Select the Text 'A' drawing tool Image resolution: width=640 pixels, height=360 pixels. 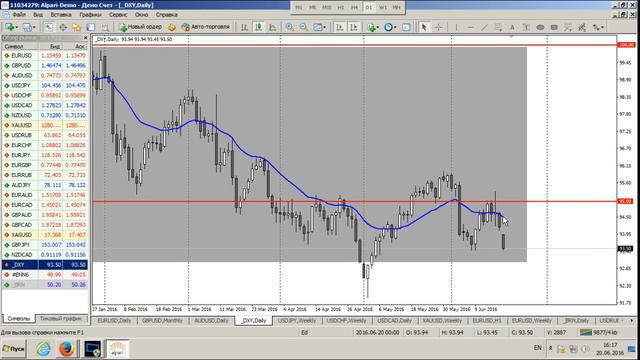pyautogui.click(x=512, y=27)
